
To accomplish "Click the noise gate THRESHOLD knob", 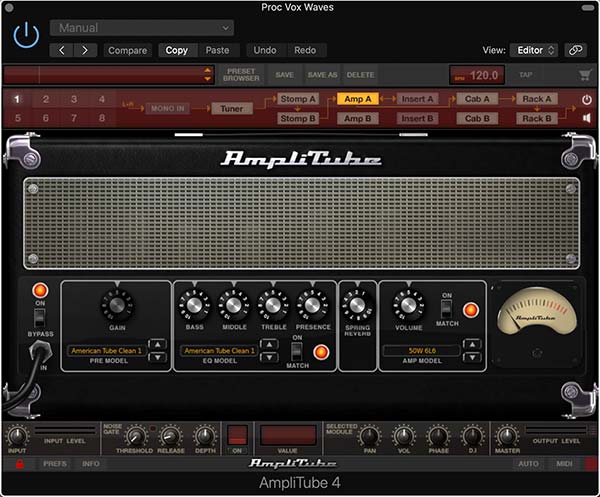I will [x=134, y=436].
